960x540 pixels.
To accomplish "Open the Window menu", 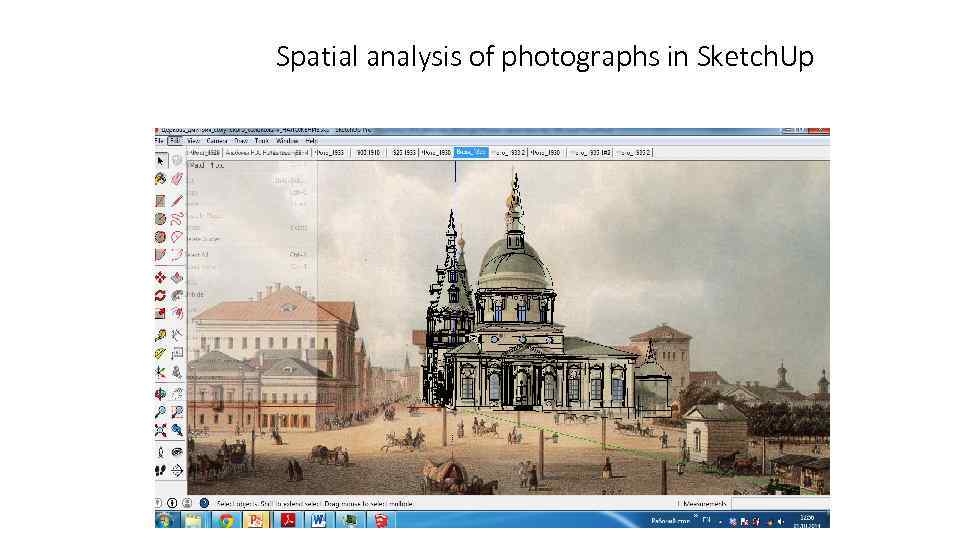I will pyautogui.click(x=287, y=141).
